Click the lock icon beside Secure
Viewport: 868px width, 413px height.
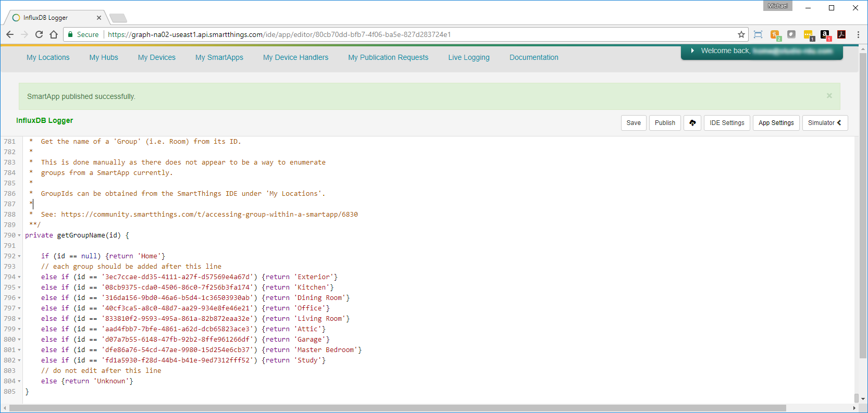click(70, 34)
